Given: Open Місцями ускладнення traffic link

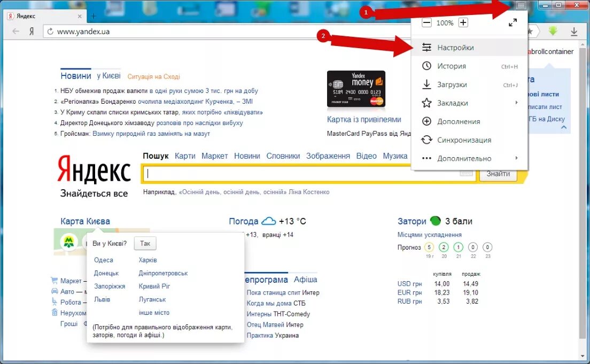Looking at the screenshot, I should tap(429, 235).
